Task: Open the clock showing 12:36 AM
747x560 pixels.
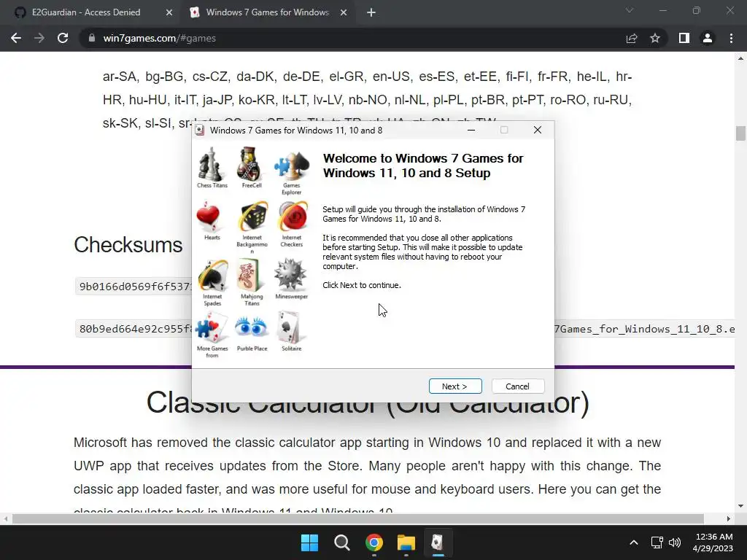Action: 713,542
